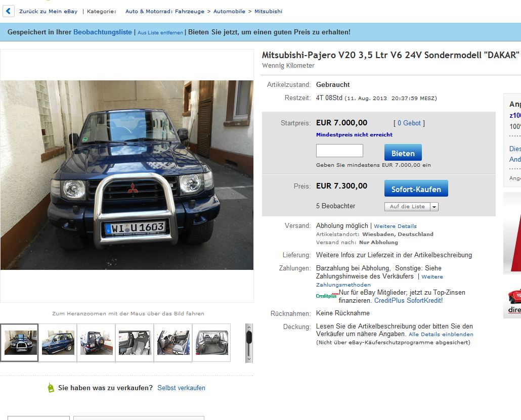Click the CreditPlus logo icon
Viewport: 521px width, 420px height.
(x=327, y=296)
